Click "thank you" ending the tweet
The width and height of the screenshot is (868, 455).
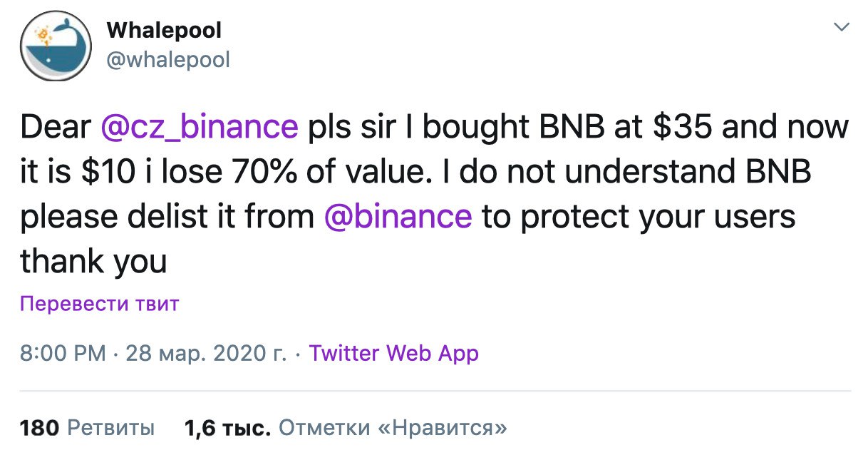[93, 261]
